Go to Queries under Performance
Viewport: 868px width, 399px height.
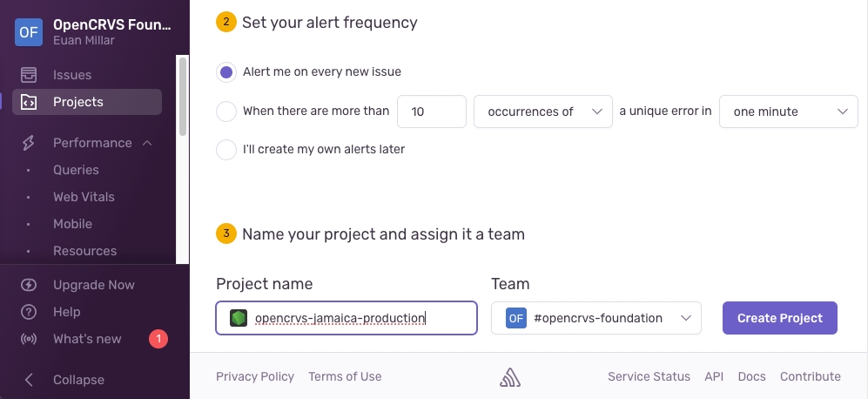76,170
